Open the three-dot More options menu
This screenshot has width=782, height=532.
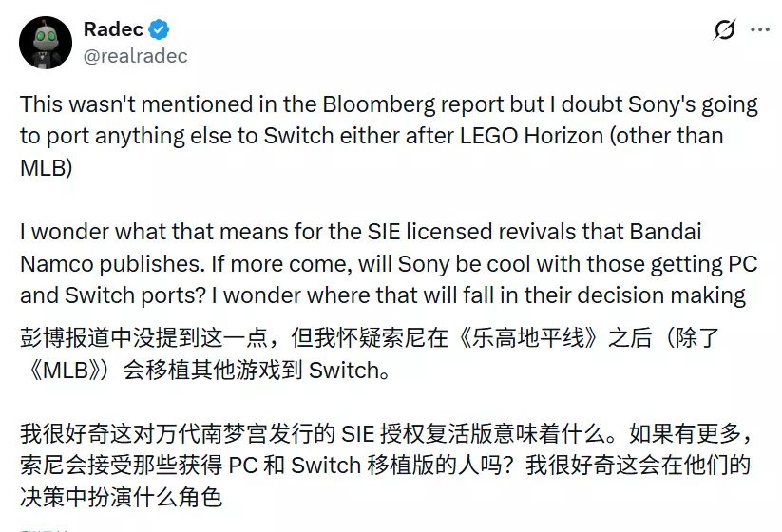(x=760, y=30)
